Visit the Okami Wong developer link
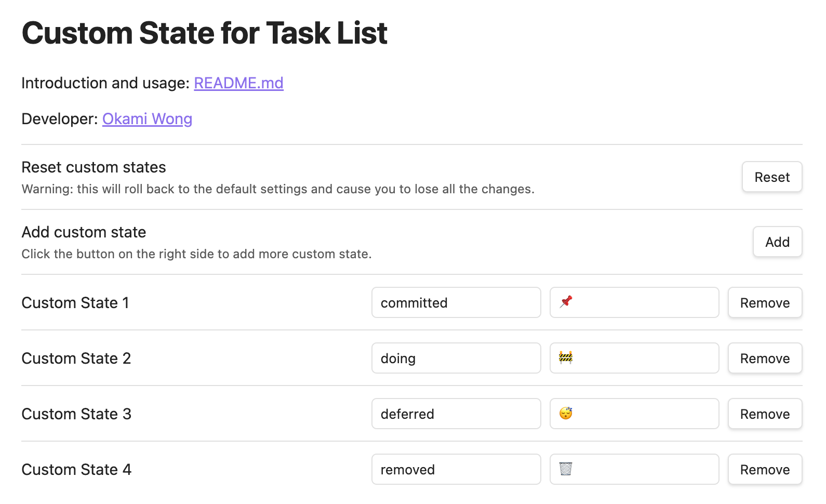 click(x=147, y=119)
